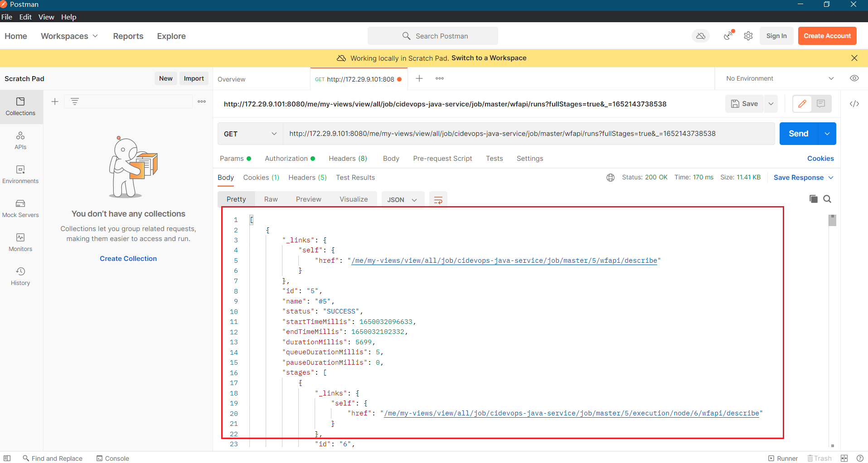Switch to the Pre-request Script tab

(442, 159)
